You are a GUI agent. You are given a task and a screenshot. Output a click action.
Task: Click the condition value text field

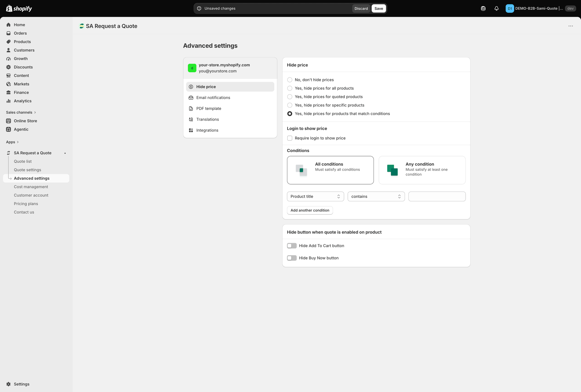click(437, 196)
